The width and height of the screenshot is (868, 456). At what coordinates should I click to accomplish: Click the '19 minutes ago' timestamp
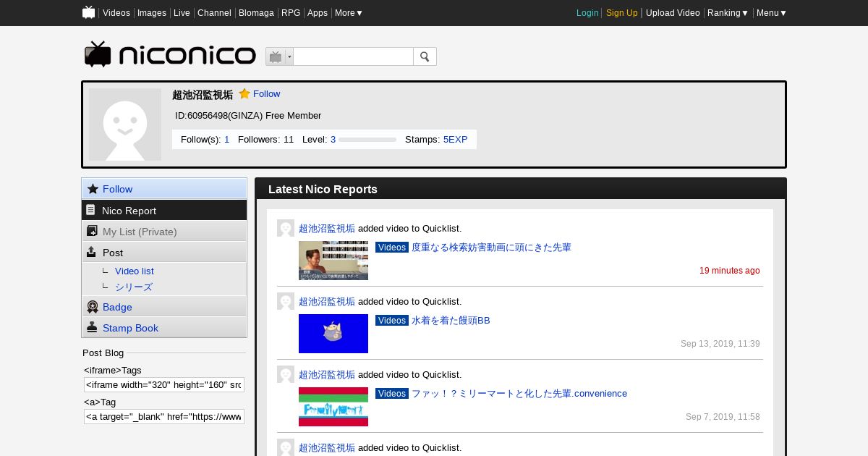click(x=730, y=271)
